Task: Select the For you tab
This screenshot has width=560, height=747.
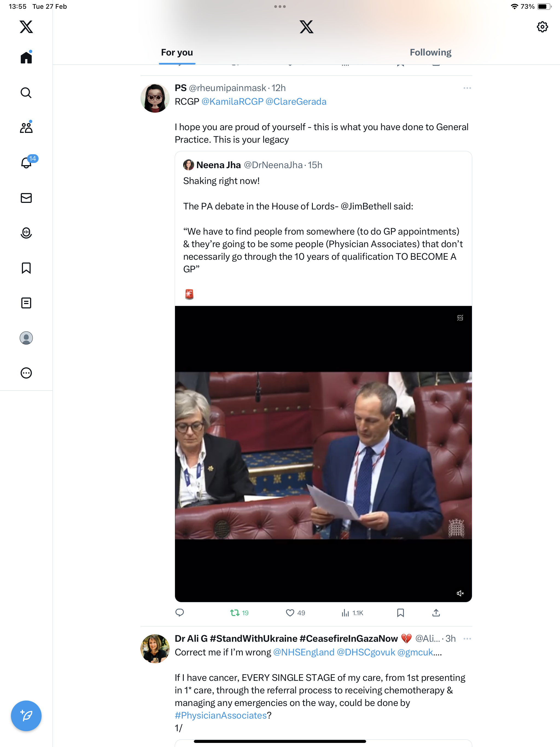Action: pyautogui.click(x=177, y=52)
